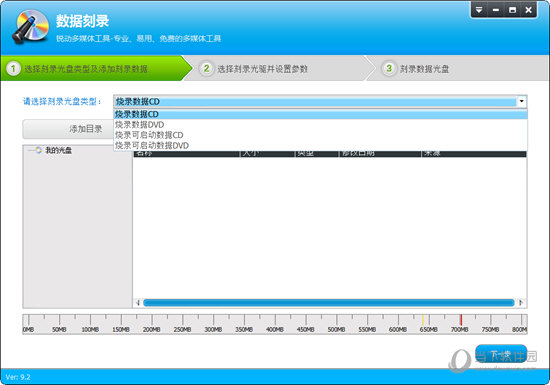Open disc type combo box arrow
The width and height of the screenshot is (550, 385).
[522, 101]
